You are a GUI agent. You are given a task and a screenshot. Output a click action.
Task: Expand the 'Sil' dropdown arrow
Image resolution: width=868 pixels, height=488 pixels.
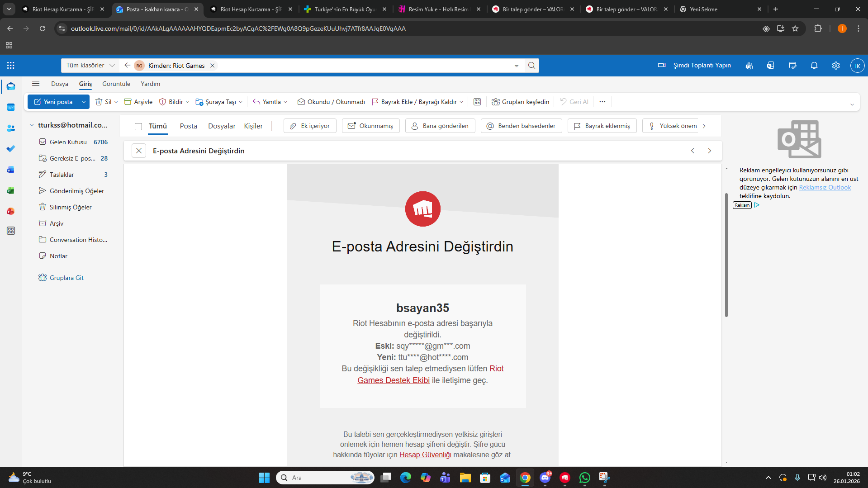click(116, 102)
